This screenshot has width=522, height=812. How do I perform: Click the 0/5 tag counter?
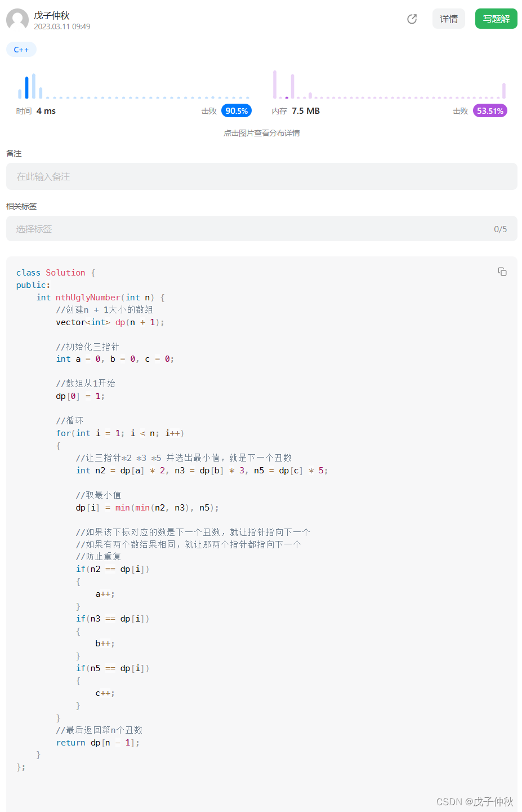pyautogui.click(x=500, y=229)
